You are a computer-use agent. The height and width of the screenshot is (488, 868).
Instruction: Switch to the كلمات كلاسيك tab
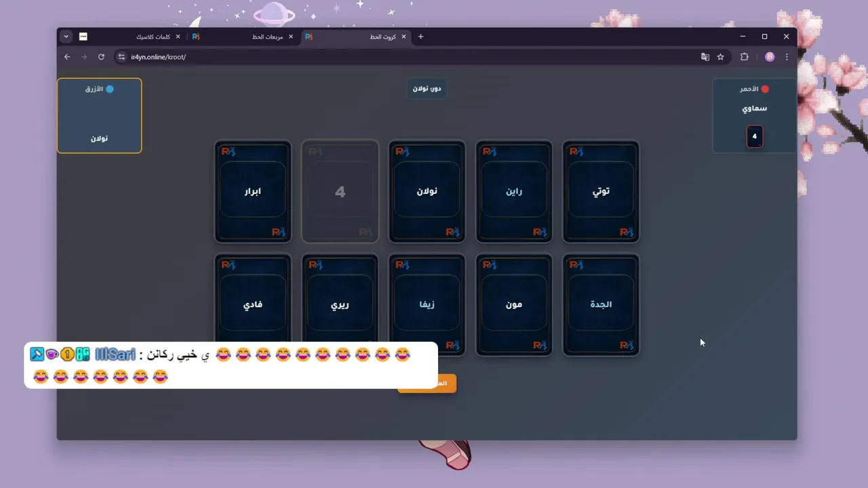point(130,37)
